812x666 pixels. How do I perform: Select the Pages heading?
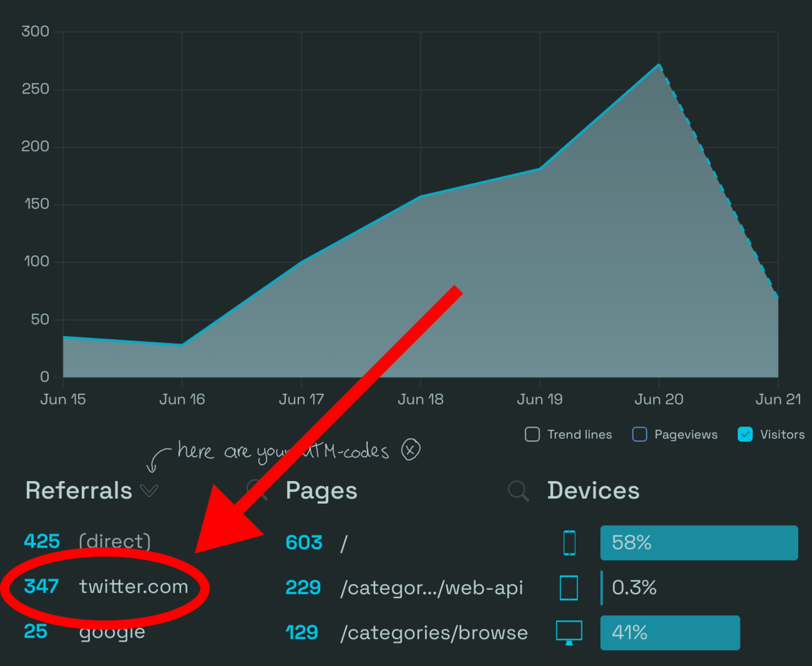321,491
